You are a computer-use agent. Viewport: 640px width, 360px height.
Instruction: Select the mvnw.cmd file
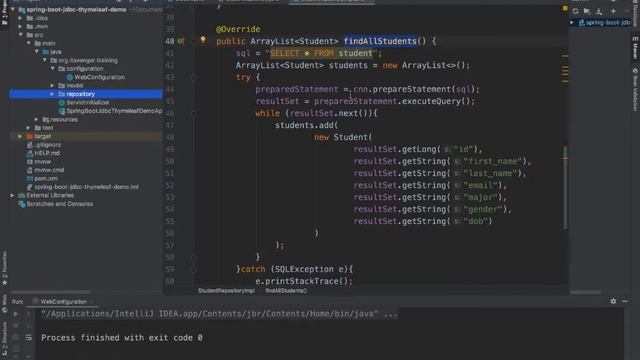[49, 170]
